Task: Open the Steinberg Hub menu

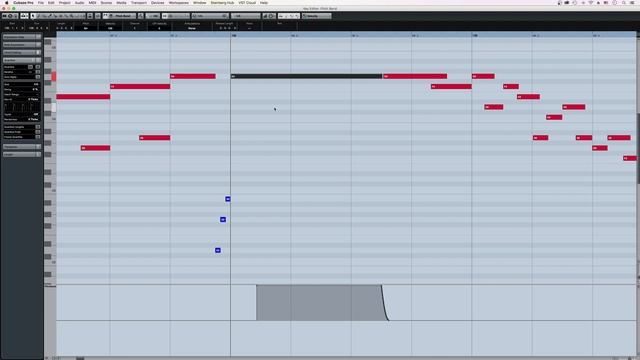Action: pos(222,2)
